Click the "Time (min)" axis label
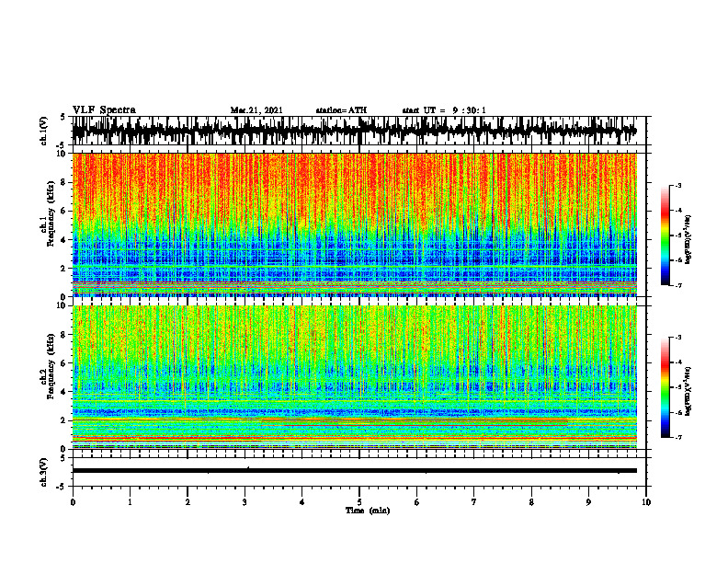 368,511
